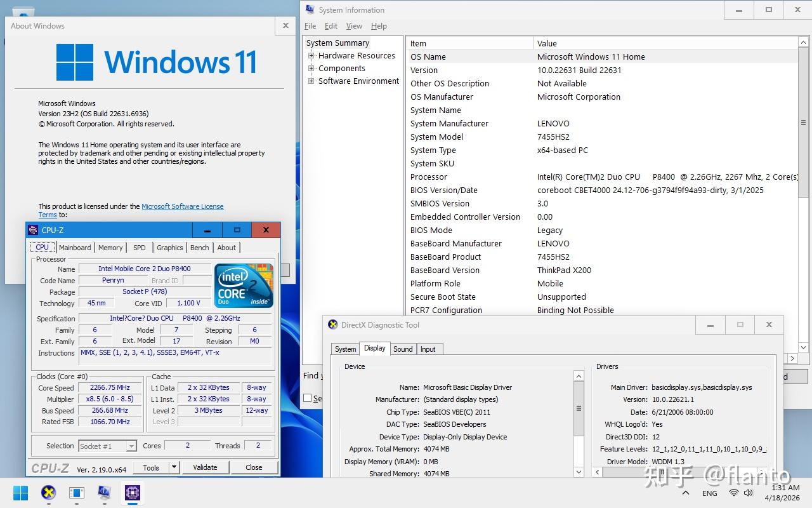812x508 pixels.
Task: Open the View menu in System Information
Action: click(354, 26)
